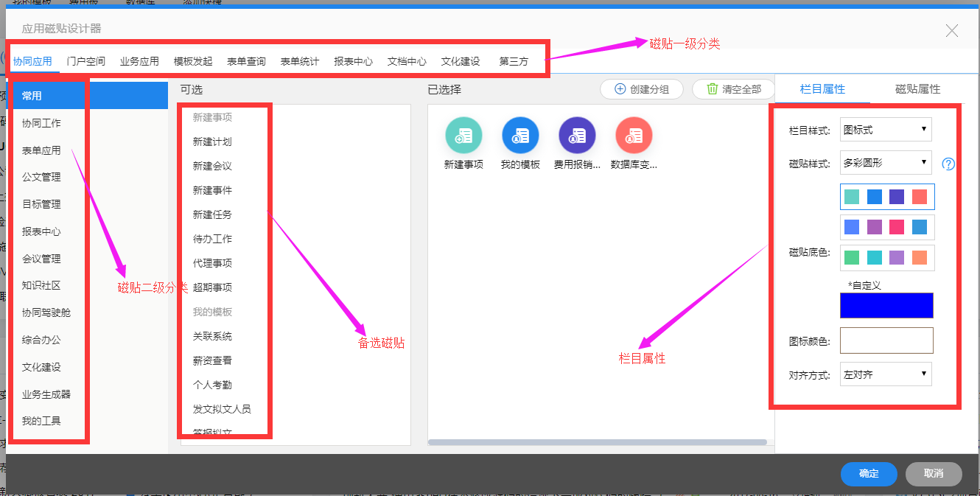Click 超期事项 in the 可选 list

point(212,287)
